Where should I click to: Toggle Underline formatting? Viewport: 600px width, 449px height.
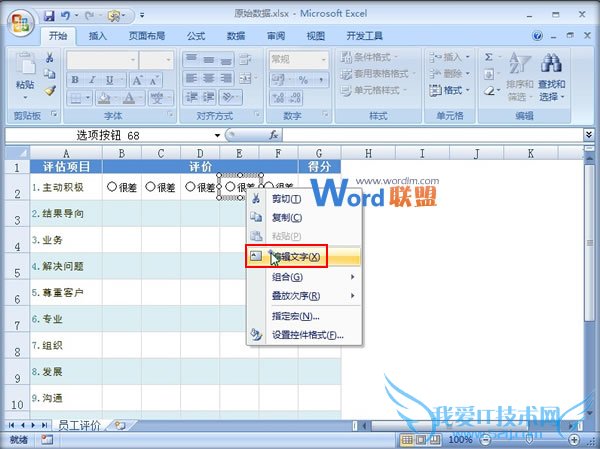point(109,80)
